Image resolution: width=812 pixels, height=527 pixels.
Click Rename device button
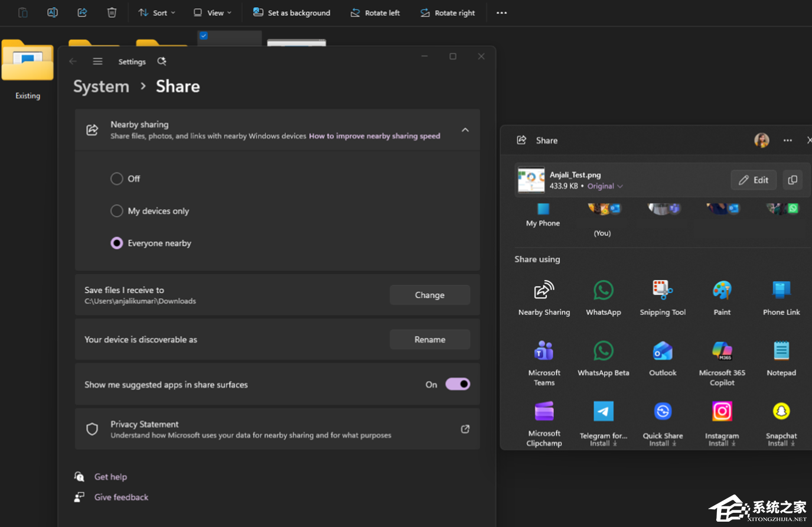[x=430, y=340]
